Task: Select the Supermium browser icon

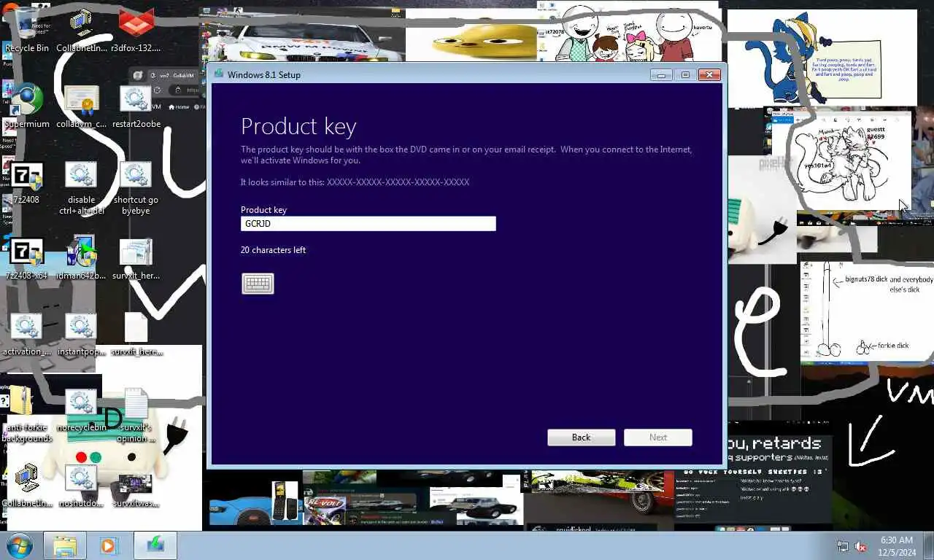Action: pos(27,107)
